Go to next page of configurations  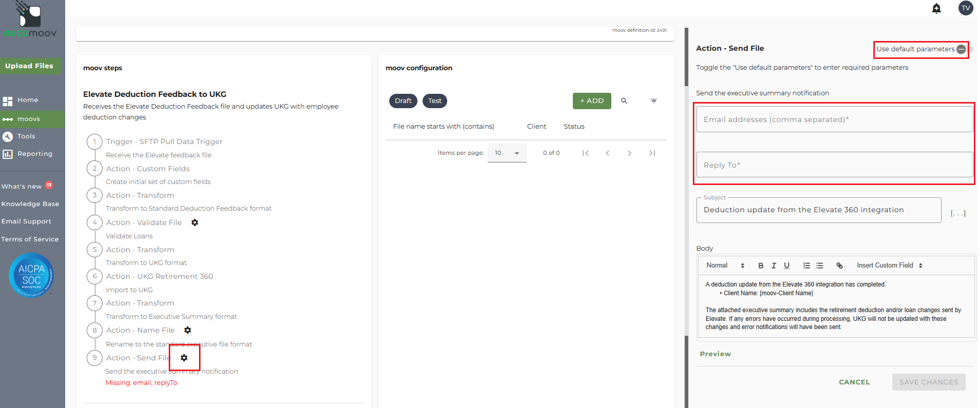pyautogui.click(x=630, y=153)
